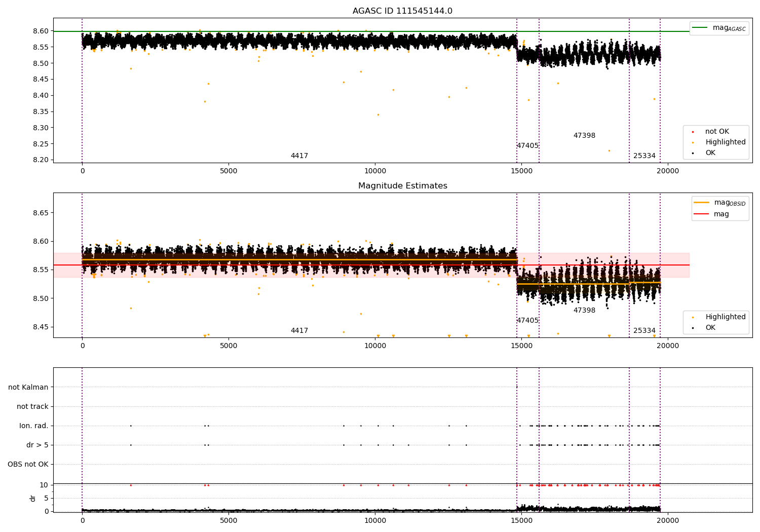
Task: Click "5000" x-tick under top plot
Action: click(x=229, y=171)
